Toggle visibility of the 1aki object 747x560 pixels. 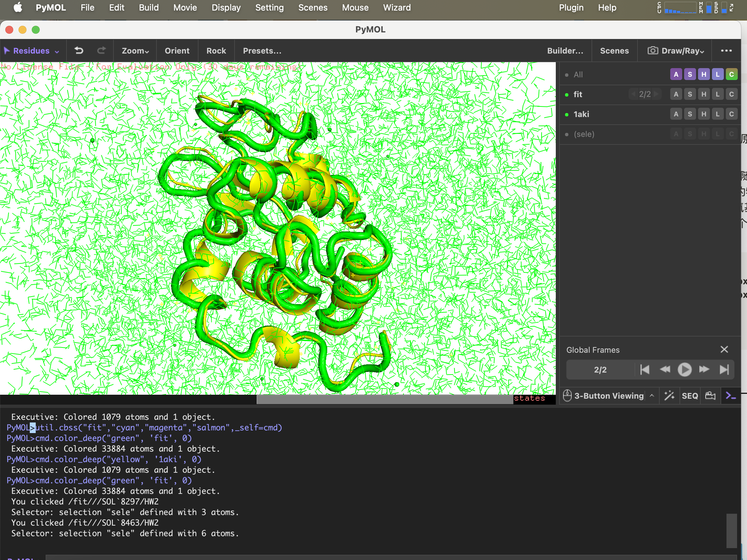coord(581,114)
